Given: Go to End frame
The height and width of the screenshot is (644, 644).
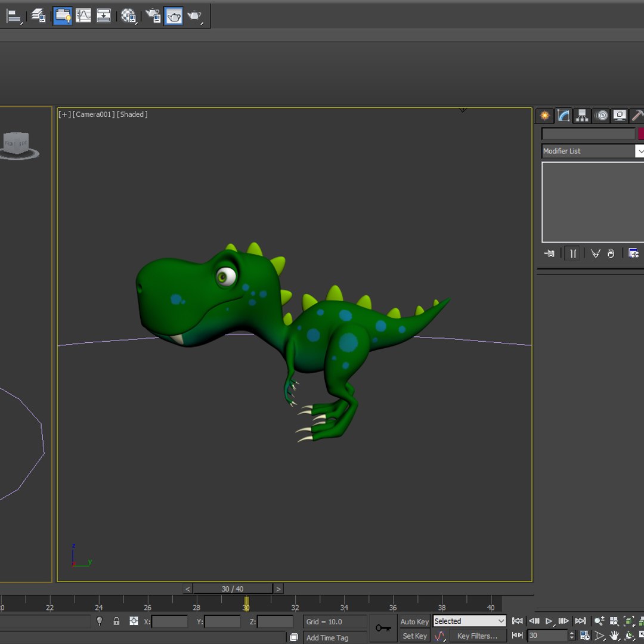Looking at the screenshot, I should pyautogui.click(x=580, y=621).
